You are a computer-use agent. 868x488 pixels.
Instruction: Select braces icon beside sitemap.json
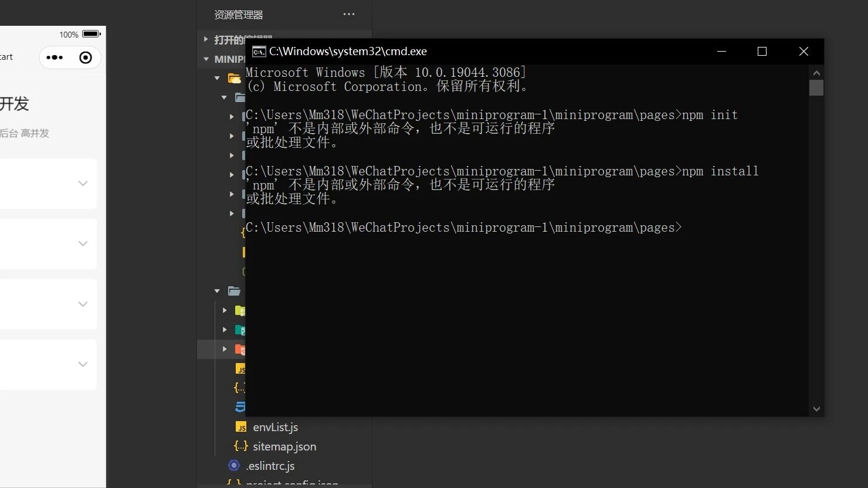point(240,446)
